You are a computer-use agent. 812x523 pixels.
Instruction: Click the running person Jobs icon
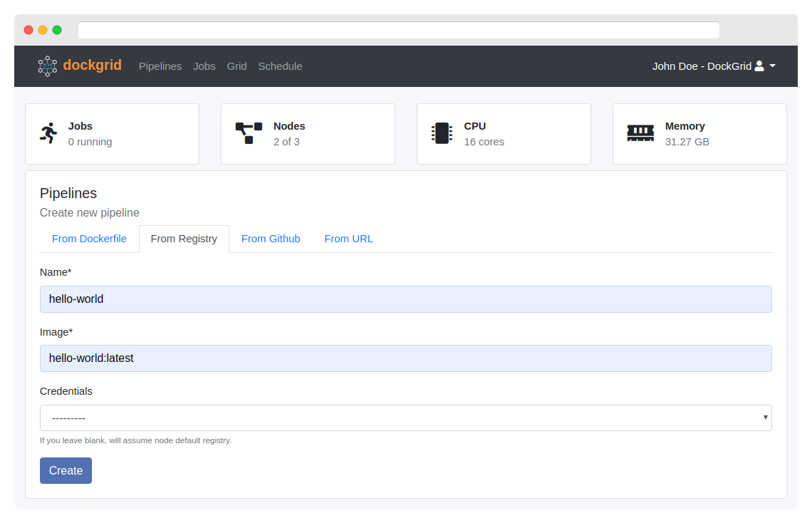48,133
